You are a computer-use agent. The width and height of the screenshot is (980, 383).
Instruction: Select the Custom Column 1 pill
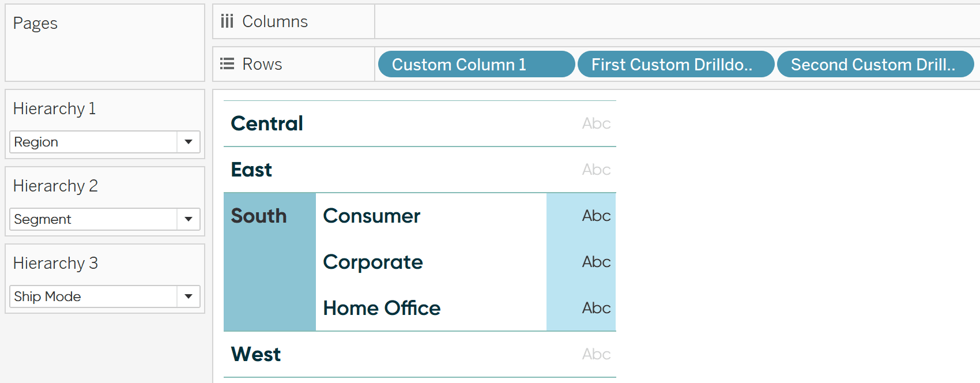(476, 64)
